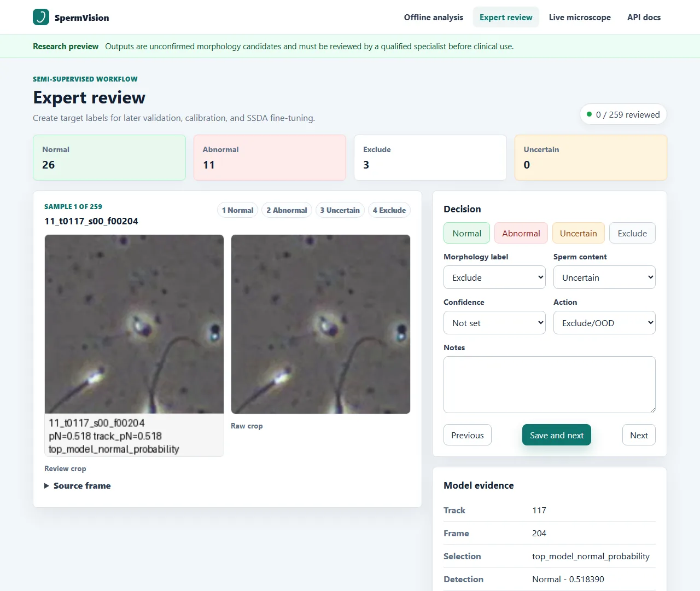The image size is (700, 591).
Task: Click the '2 Abnormal' shortcut chip
Action: (x=287, y=210)
